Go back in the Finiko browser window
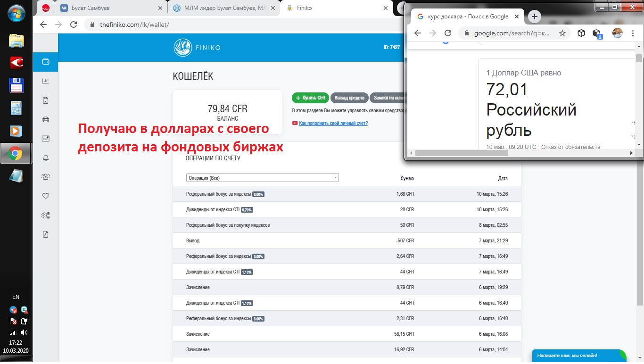644x364 pixels. click(x=43, y=25)
